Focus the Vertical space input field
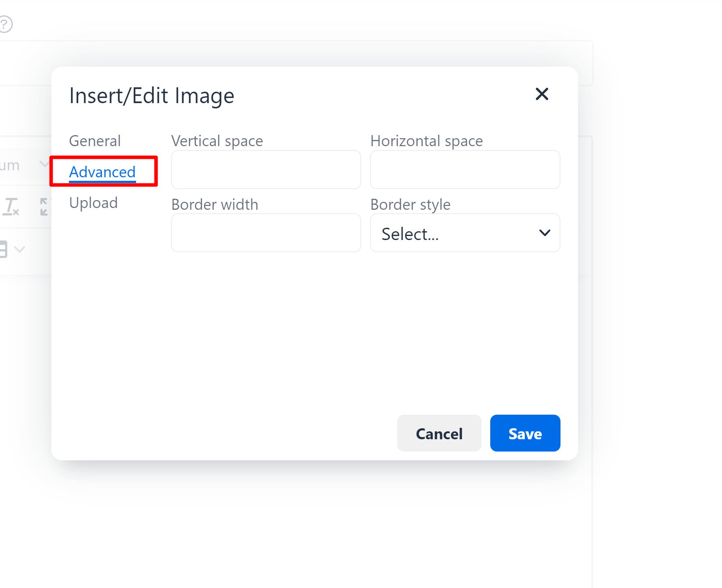 tap(266, 170)
